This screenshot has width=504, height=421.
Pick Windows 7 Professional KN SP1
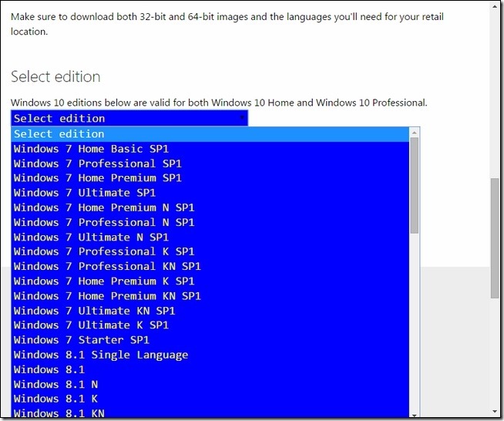point(210,266)
